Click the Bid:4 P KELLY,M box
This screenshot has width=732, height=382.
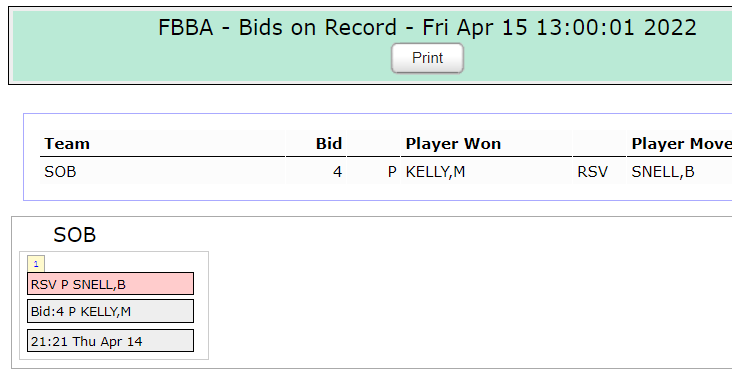click(x=110, y=311)
